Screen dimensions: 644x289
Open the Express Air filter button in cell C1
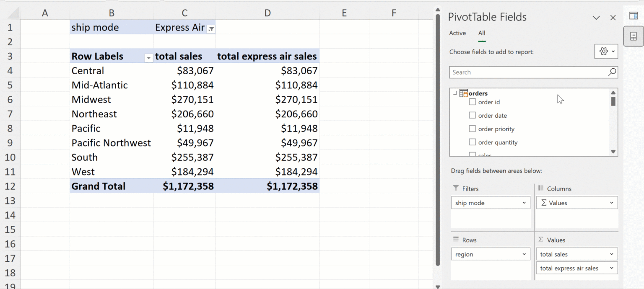coord(211,29)
